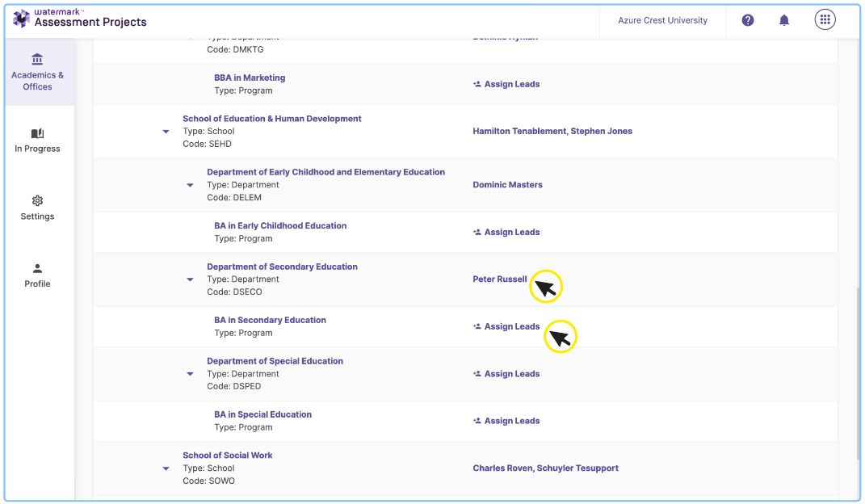Viewport: 865px width, 504px height.
Task: Click add-person icon for BA in Early Childhood Education
Action: pos(477,232)
